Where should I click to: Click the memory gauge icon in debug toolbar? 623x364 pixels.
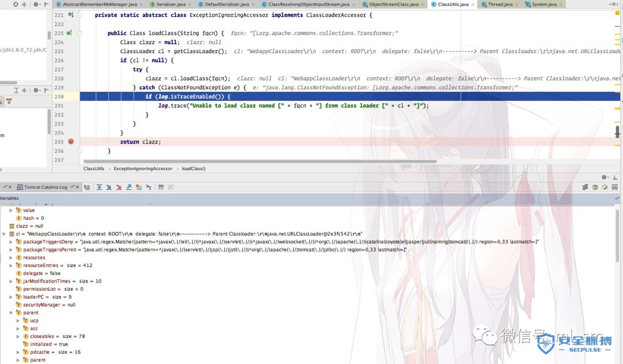(605, 187)
